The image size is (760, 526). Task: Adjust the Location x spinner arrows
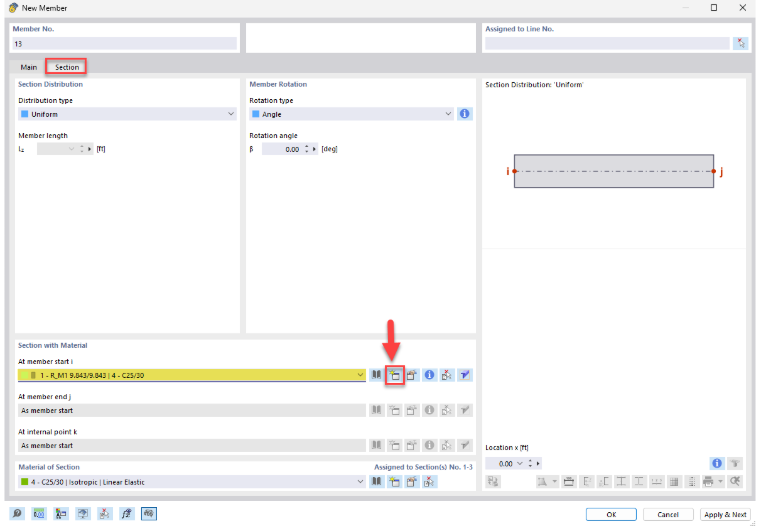[x=530, y=463]
